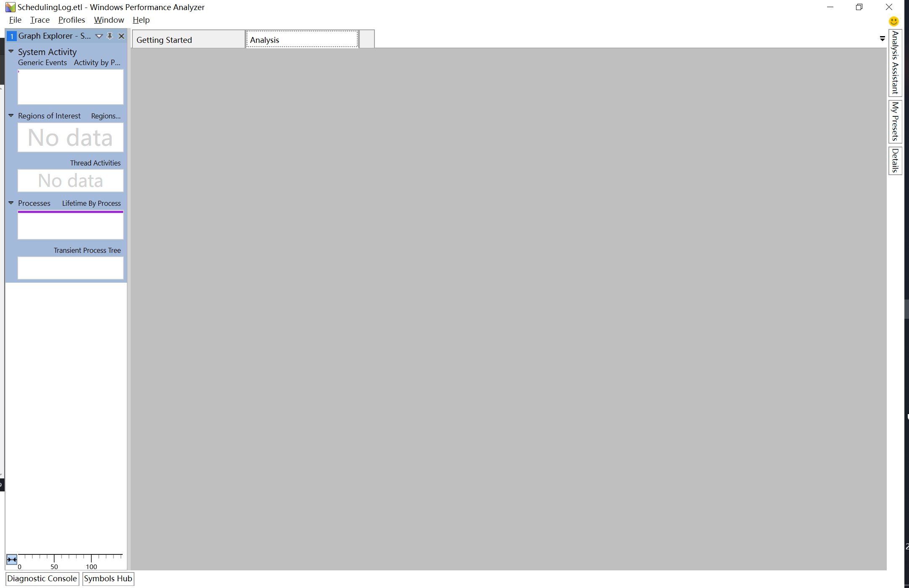Select the Thread Activities no-data graph
909x588 pixels.
coord(70,180)
